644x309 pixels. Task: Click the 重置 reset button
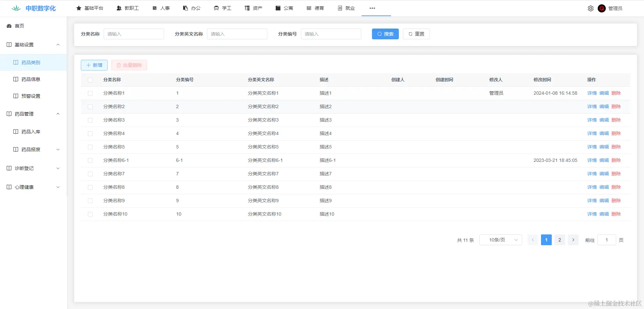point(416,34)
